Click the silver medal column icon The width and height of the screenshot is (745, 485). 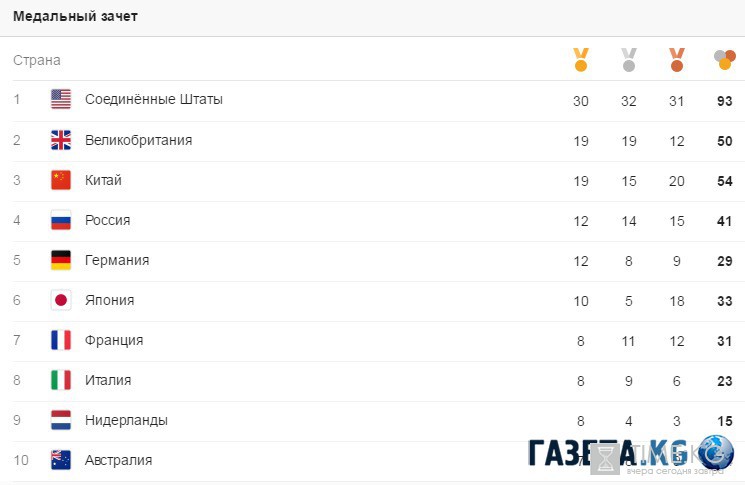pos(629,60)
